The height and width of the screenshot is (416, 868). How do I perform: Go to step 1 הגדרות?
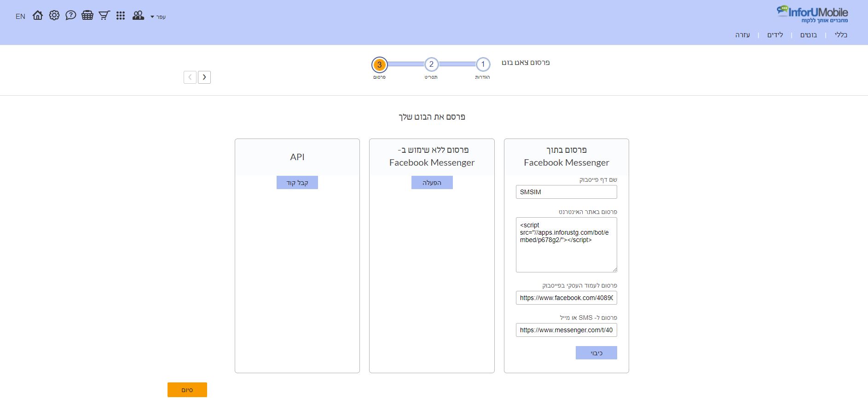click(483, 64)
